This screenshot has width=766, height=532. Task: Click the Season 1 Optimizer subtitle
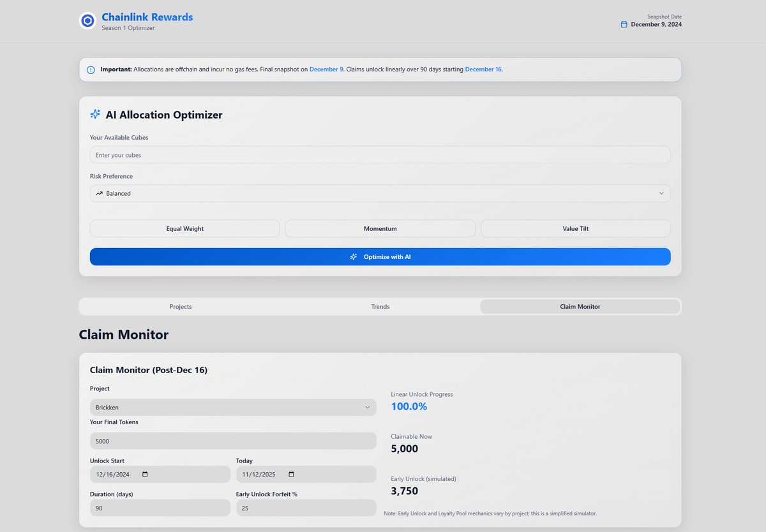click(x=128, y=28)
